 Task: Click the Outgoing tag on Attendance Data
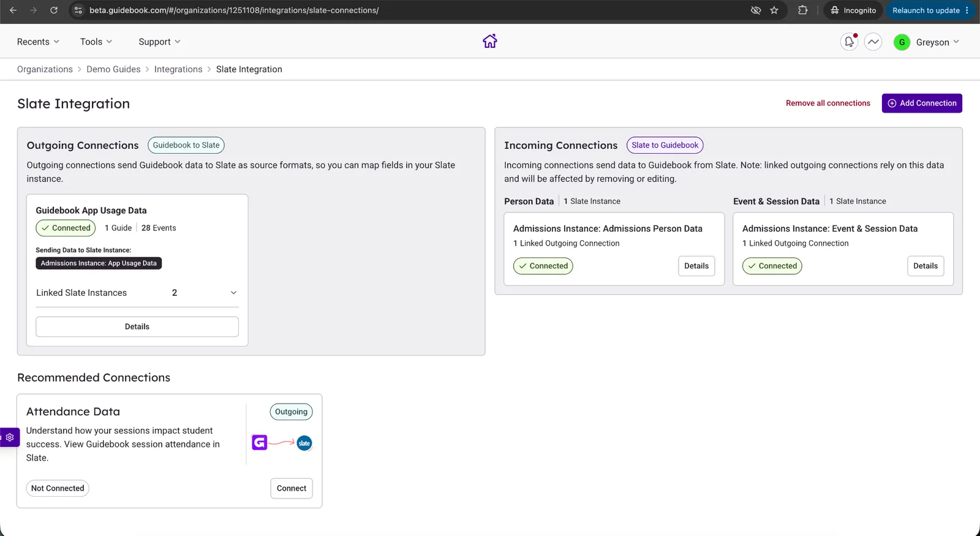tap(291, 412)
